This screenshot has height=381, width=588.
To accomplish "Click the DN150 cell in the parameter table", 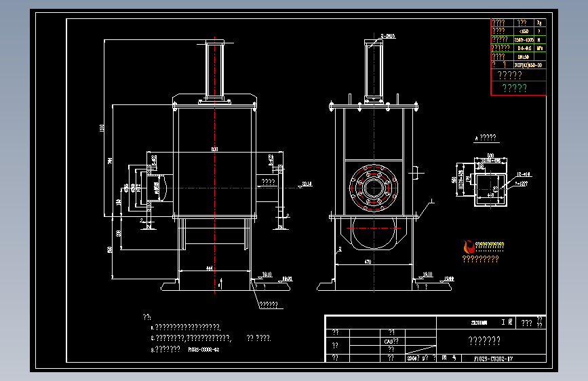I will 524,57.
